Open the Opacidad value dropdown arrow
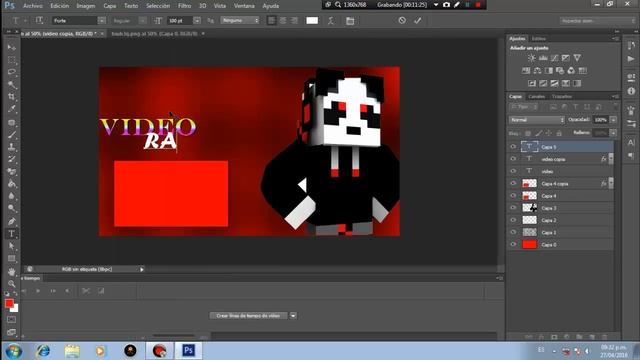The height and width of the screenshot is (360, 640). coord(613,120)
